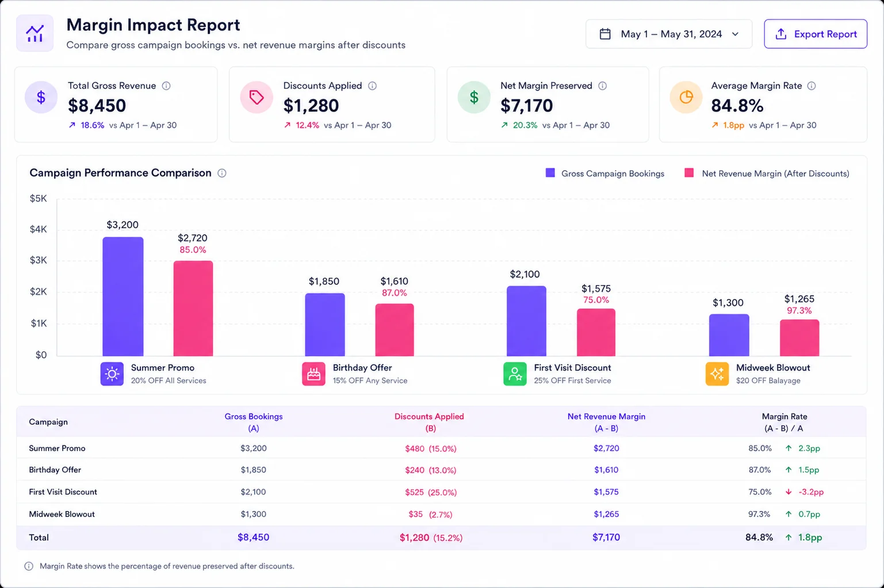
Task: Open info tooltip next to Net Margin Preserved
Action: (x=602, y=86)
